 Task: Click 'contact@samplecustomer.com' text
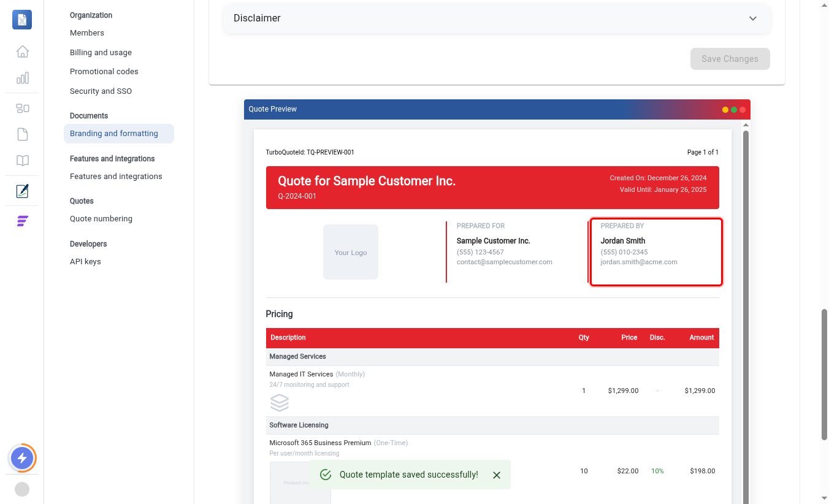click(505, 262)
